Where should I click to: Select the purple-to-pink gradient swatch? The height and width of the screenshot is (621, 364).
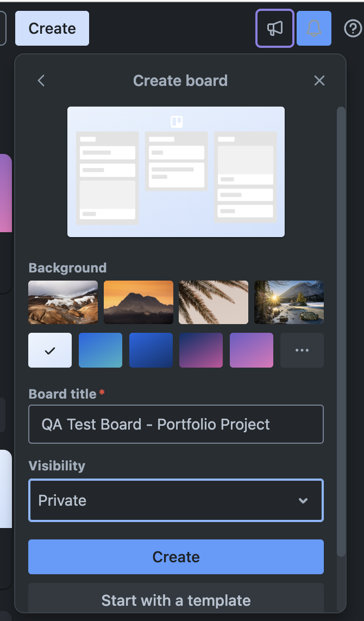252,350
